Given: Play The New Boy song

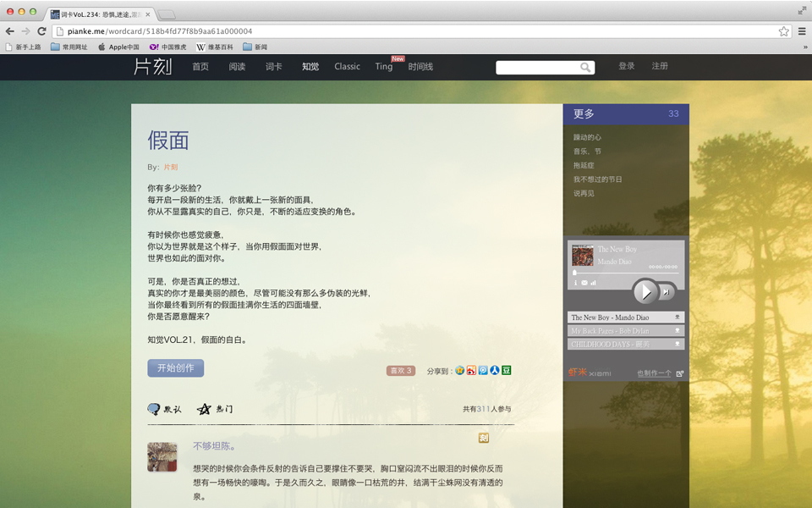Looking at the screenshot, I should click(x=645, y=291).
